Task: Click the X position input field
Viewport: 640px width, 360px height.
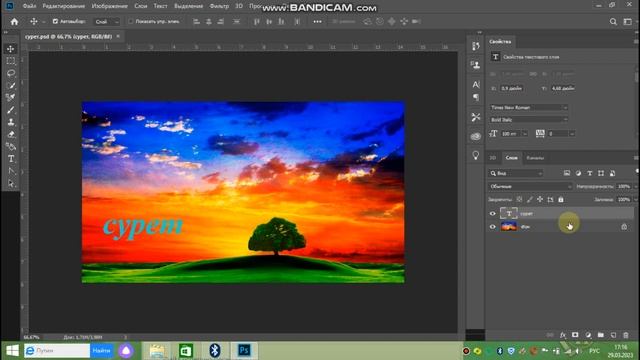Action: point(512,88)
